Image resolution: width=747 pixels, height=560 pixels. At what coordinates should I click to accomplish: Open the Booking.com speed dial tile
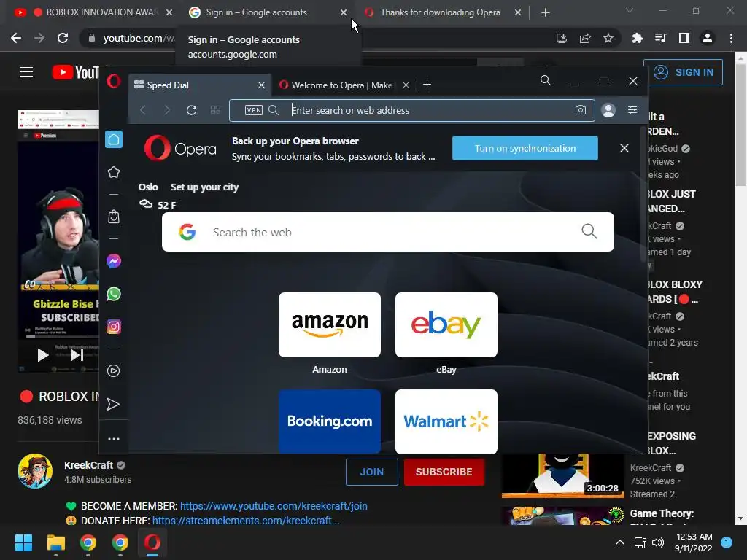330,421
